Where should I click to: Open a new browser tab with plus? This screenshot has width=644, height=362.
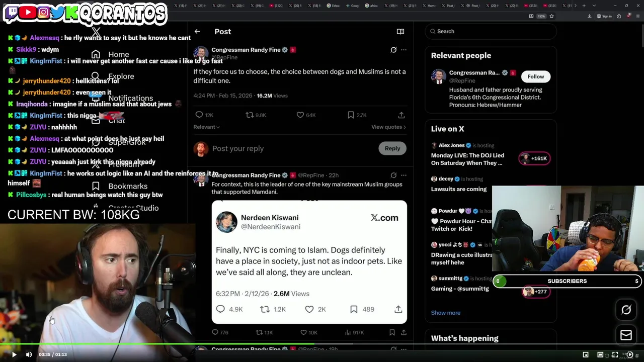tap(584, 6)
